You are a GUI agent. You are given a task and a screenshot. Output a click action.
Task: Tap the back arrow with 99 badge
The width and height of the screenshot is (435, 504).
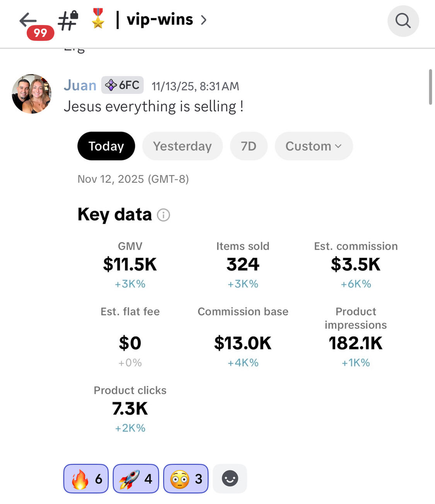click(29, 21)
